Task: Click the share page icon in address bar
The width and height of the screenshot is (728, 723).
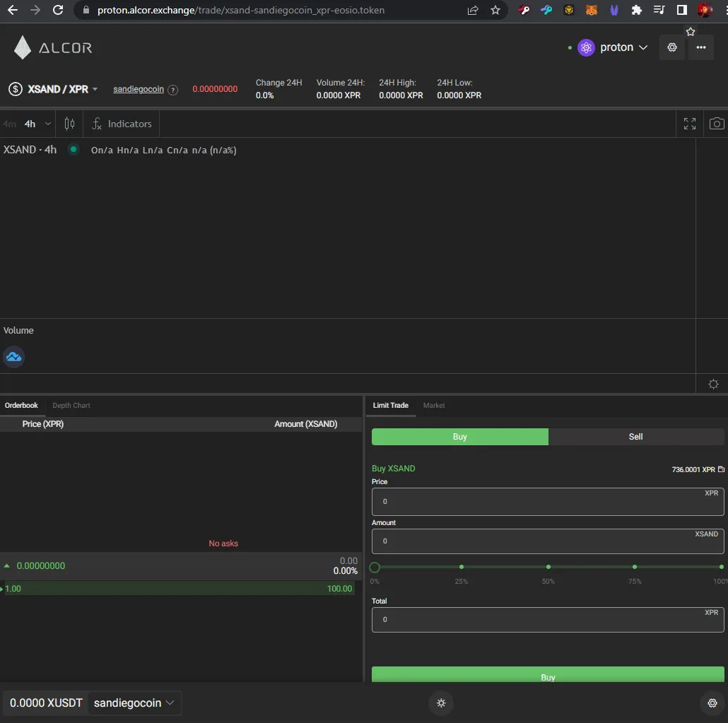Action: coord(473,10)
